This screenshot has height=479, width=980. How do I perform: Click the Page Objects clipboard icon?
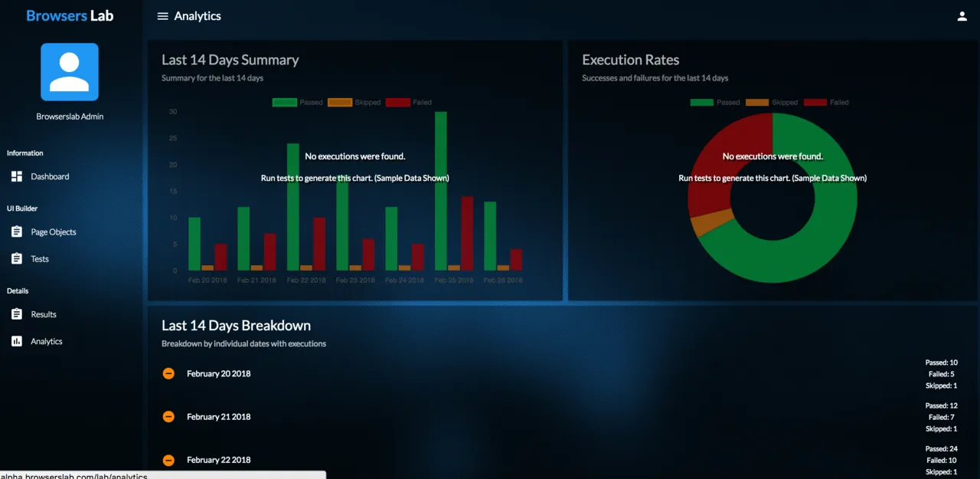pyautogui.click(x=17, y=231)
